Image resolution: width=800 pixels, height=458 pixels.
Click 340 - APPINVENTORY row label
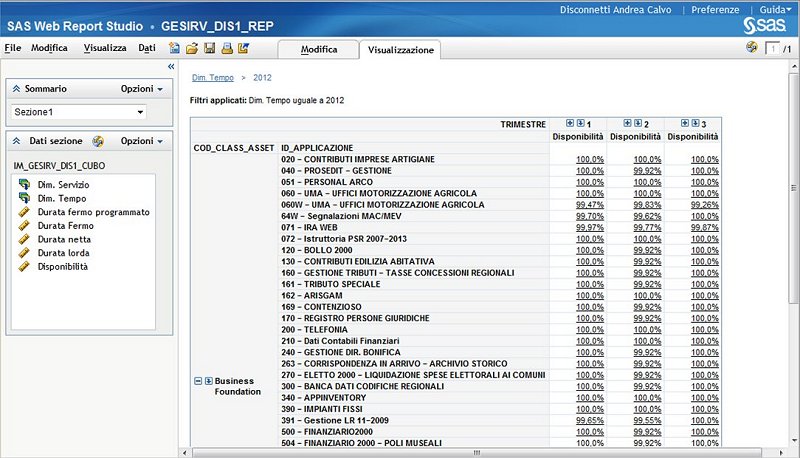click(x=323, y=398)
